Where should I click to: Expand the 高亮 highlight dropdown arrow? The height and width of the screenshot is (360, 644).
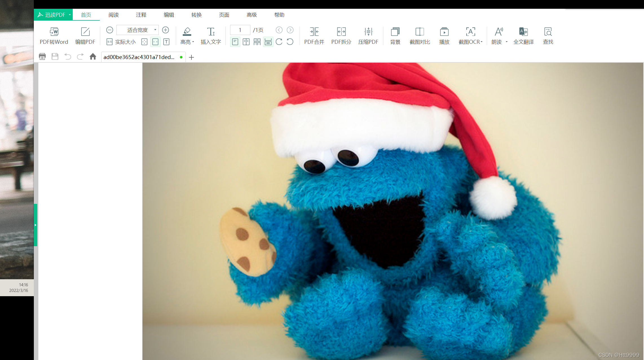(193, 42)
